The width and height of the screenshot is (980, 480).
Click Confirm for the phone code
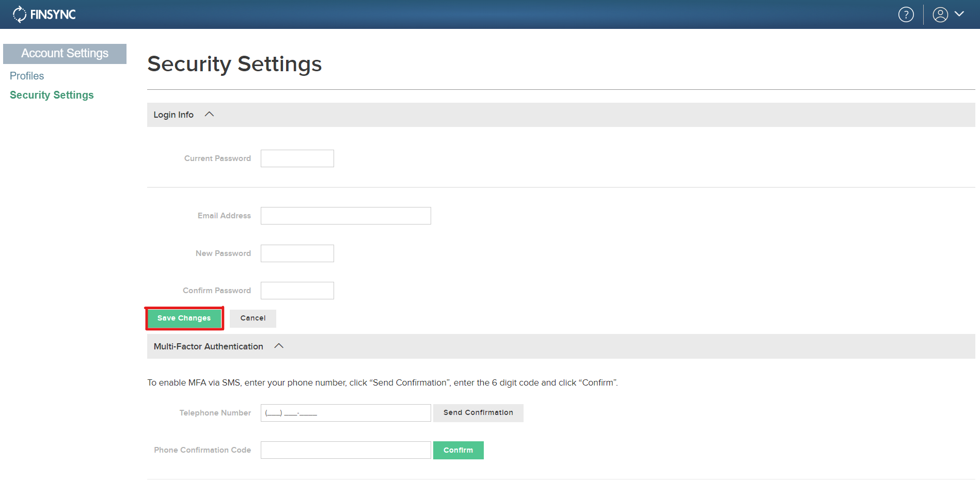[x=458, y=450]
